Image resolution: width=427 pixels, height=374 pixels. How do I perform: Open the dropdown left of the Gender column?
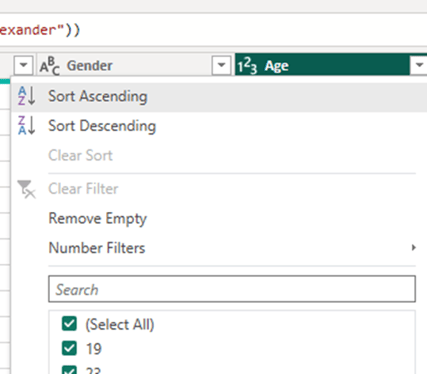tap(23, 65)
